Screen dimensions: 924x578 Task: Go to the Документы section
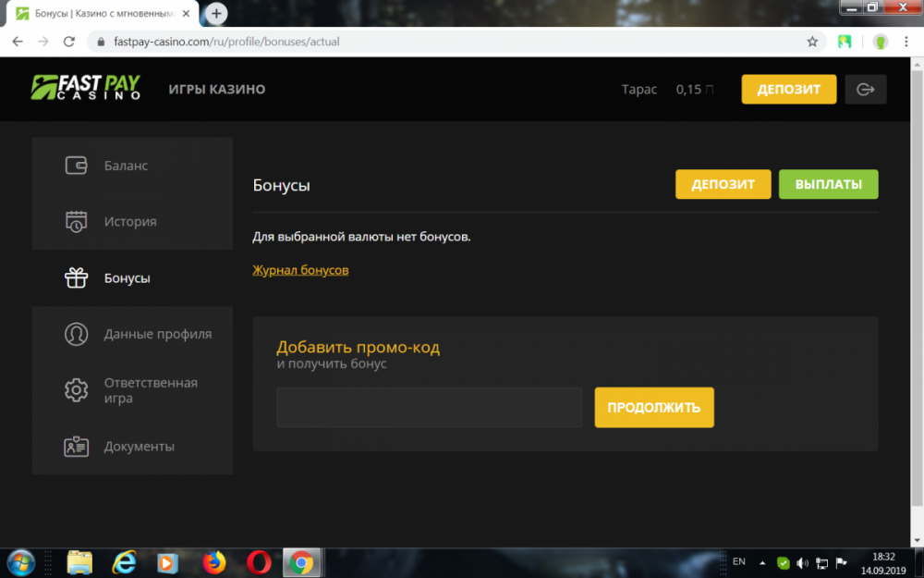click(139, 447)
